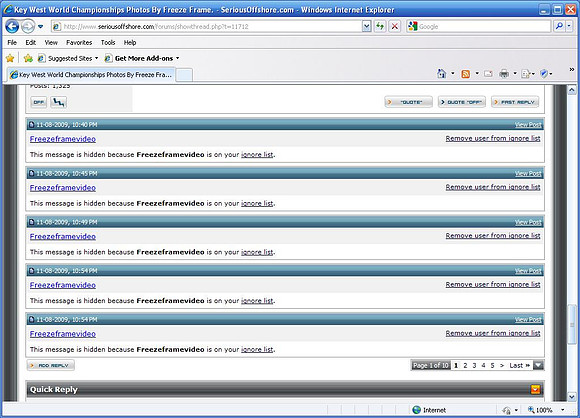
Task: Click vertical scrollbar down arrow
Action: point(571,397)
